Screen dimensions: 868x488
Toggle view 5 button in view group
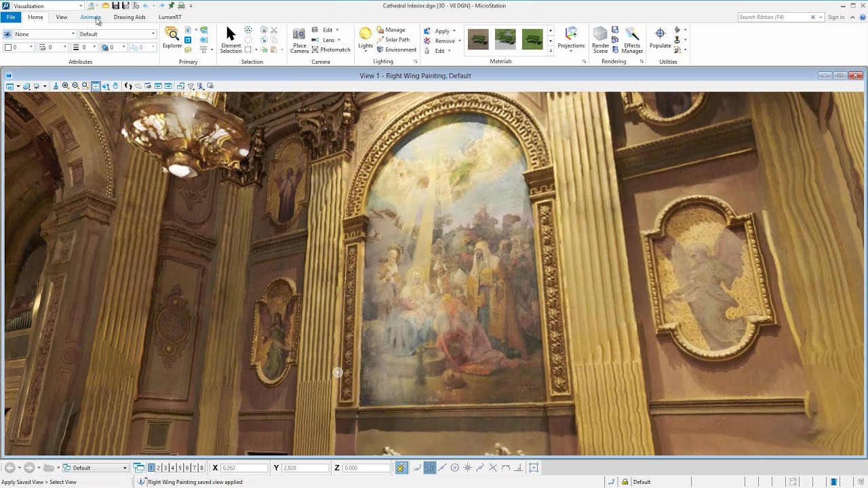click(180, 468)
